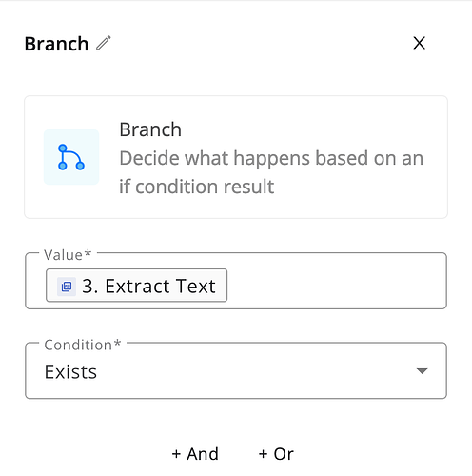472x476 pixels.
Task: Click the document icon in Extract Text chip
Action: [67, 287]
